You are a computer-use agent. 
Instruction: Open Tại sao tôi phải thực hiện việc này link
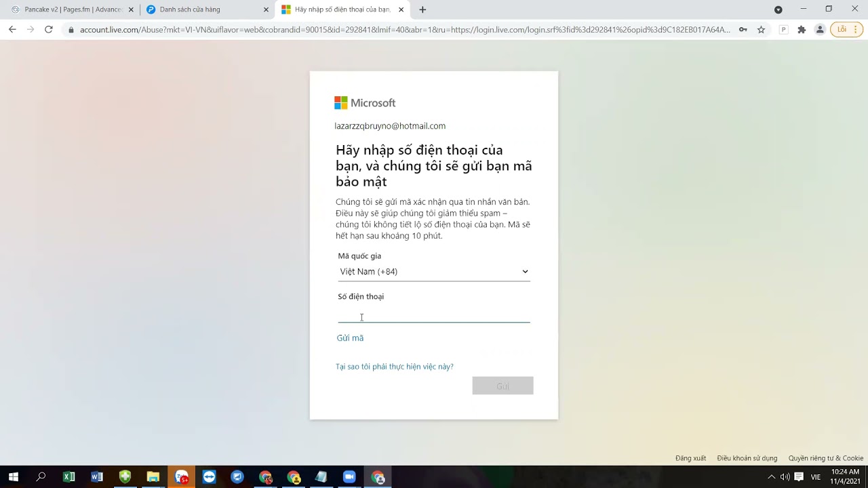(x=395, y=367)
